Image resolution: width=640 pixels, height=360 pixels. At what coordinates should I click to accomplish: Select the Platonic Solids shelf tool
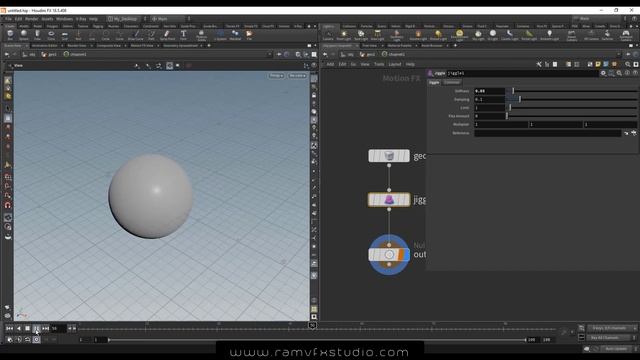[x=201, y=35]
